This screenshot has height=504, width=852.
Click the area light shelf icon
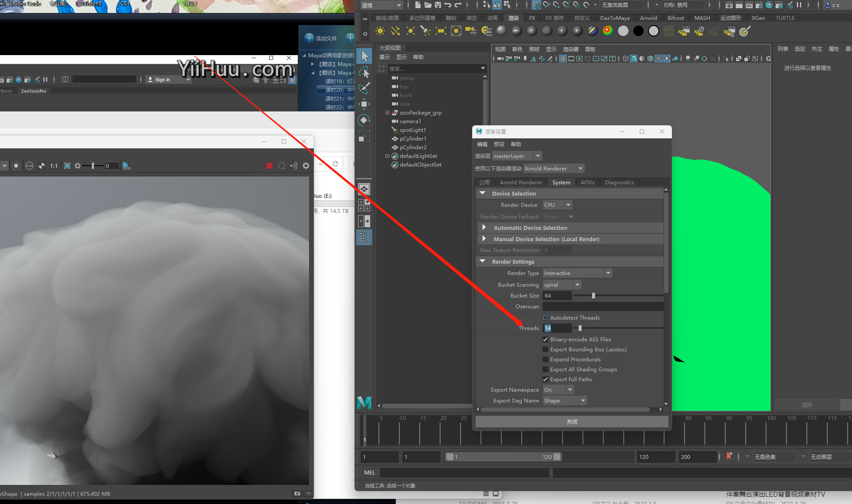tap(441, 31)
